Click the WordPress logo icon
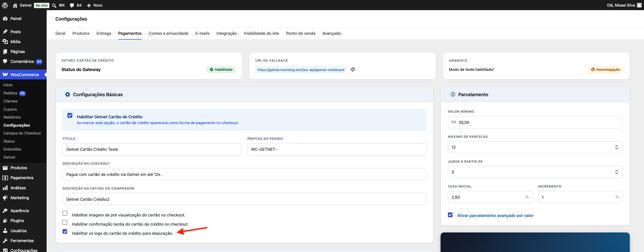Viewport: 644px width, 252px height. coord(5,5)
